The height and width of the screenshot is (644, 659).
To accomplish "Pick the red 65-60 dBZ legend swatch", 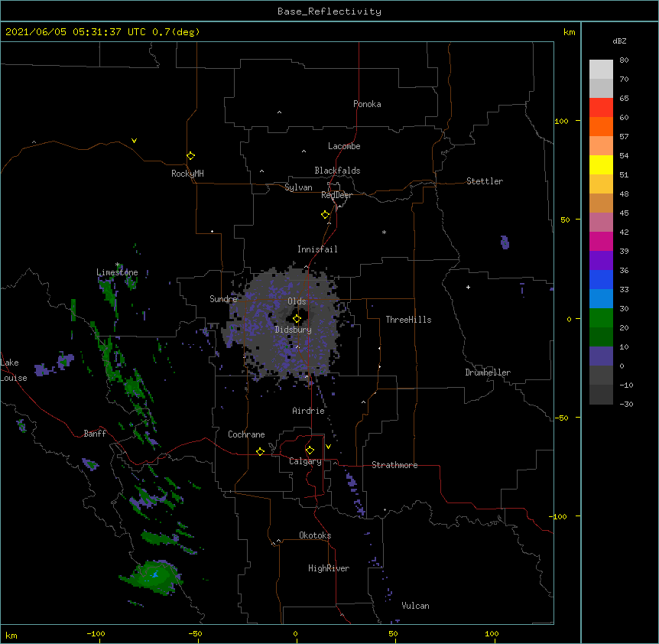I will coord(601,107).
